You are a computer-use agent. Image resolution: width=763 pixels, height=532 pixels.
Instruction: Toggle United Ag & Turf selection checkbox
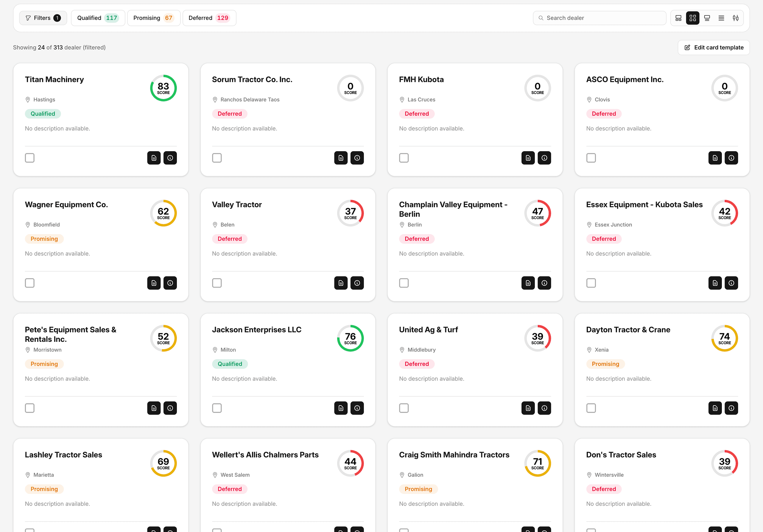(x=404, y=408)
